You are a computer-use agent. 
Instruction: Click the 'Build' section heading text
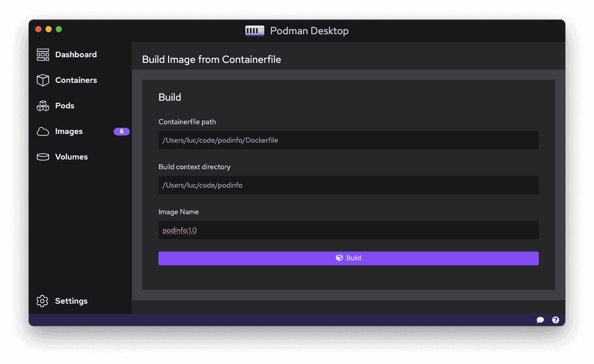[170, 97]
